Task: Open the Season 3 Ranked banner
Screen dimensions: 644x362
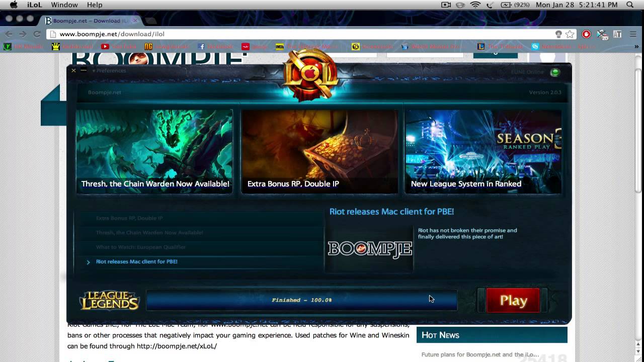Action: pyautogui.click(x=483, y=151)
